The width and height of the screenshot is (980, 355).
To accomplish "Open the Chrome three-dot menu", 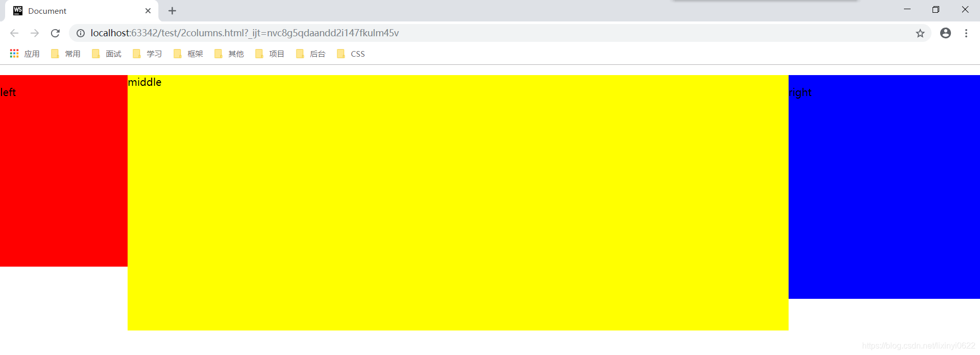I will coord(966,33).
